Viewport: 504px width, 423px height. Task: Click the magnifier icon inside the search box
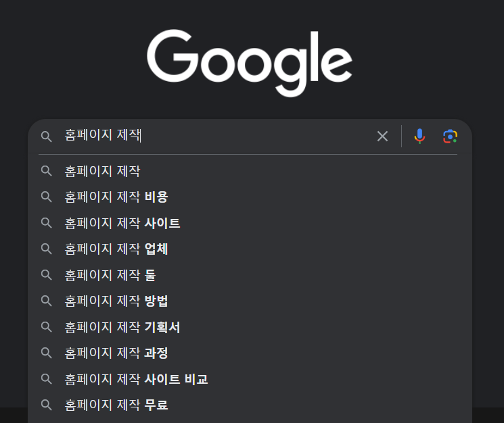pos(46,136)
